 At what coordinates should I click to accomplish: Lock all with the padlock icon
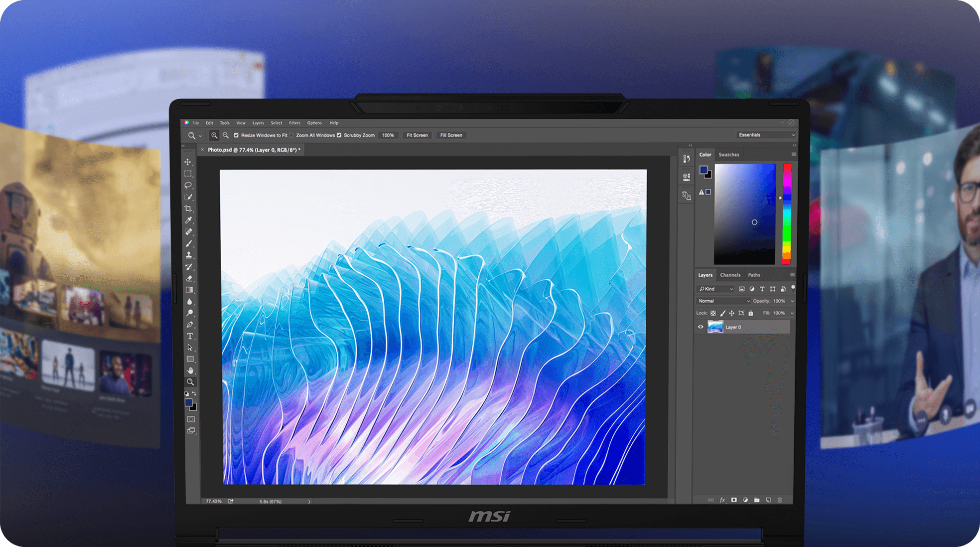pyautogui.click(x=751, y=313)
